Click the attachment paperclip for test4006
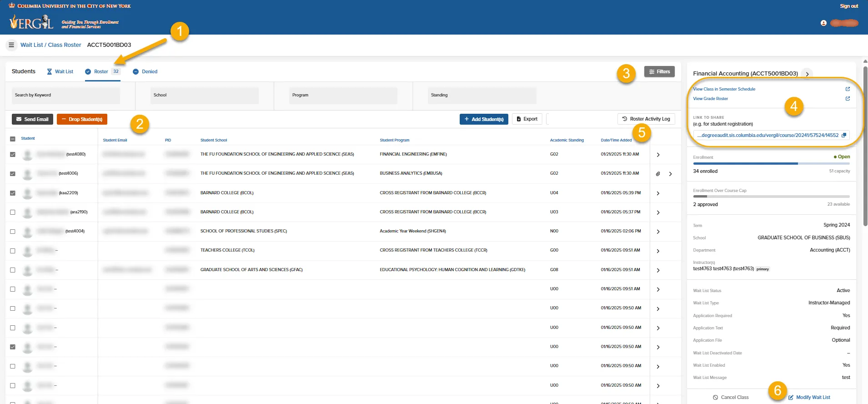The width and height of the screenshot is (868, 404). point(658,174)
